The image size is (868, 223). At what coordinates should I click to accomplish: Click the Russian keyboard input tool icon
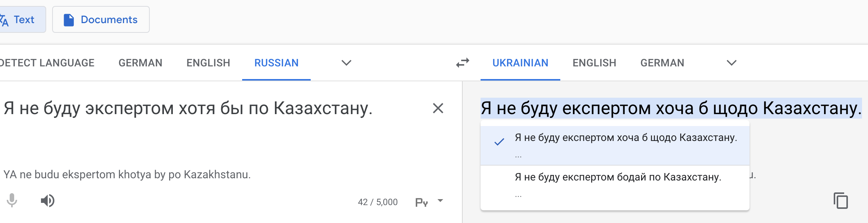[421, 202]
